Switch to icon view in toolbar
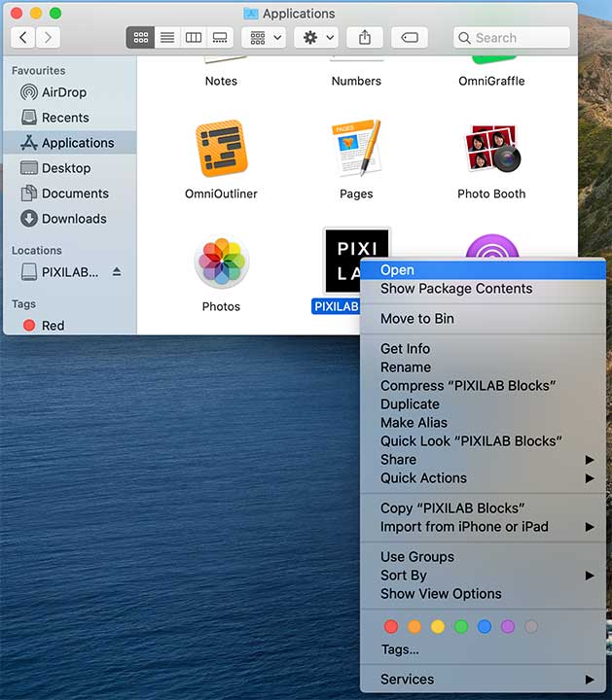The image size is (612, 700). tap(140, 38)
